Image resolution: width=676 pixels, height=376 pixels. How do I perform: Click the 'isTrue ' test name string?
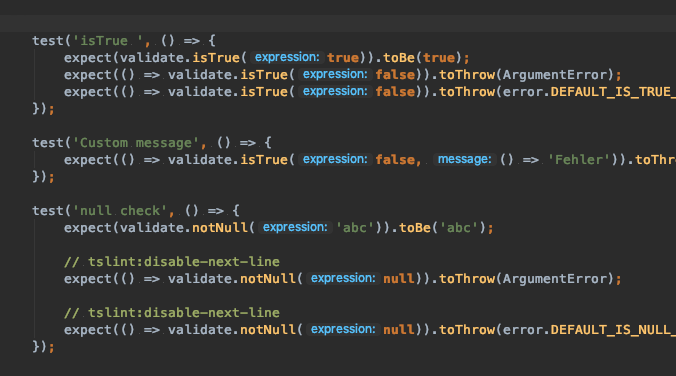tap(107, 41)
